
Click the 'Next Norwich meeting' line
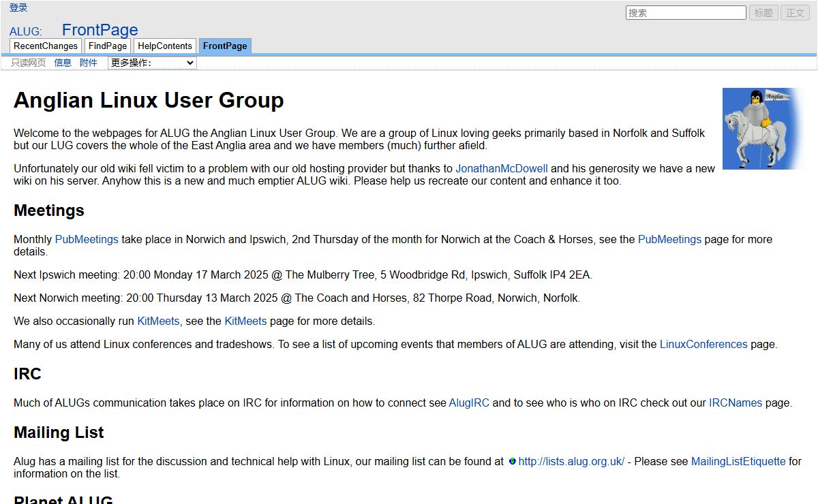[297, 298]
